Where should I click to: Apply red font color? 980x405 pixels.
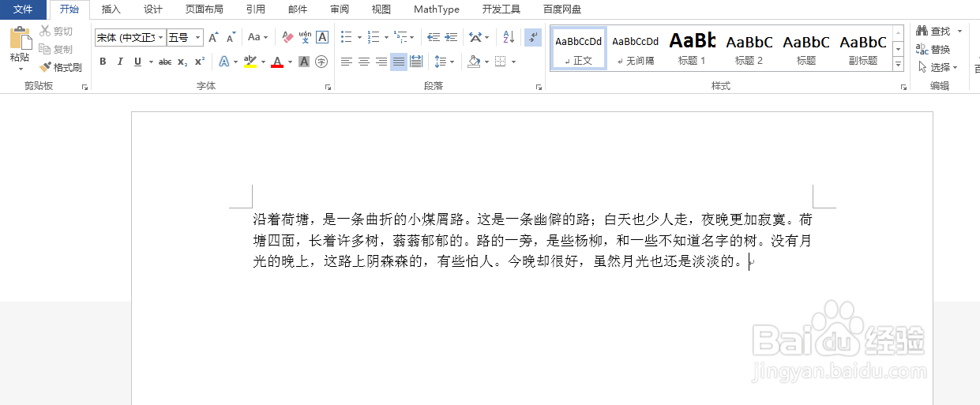[x=277, y=62]
